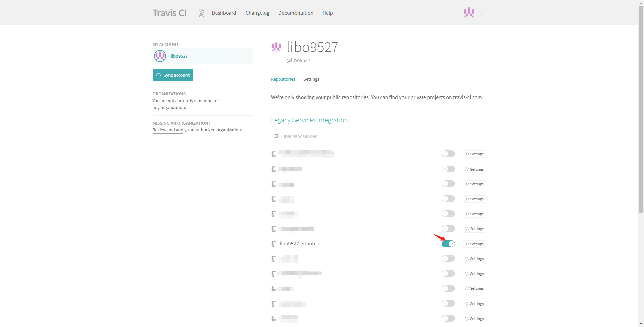
Task: Toggle the last visible repository's switch
Action: [448, 318]
